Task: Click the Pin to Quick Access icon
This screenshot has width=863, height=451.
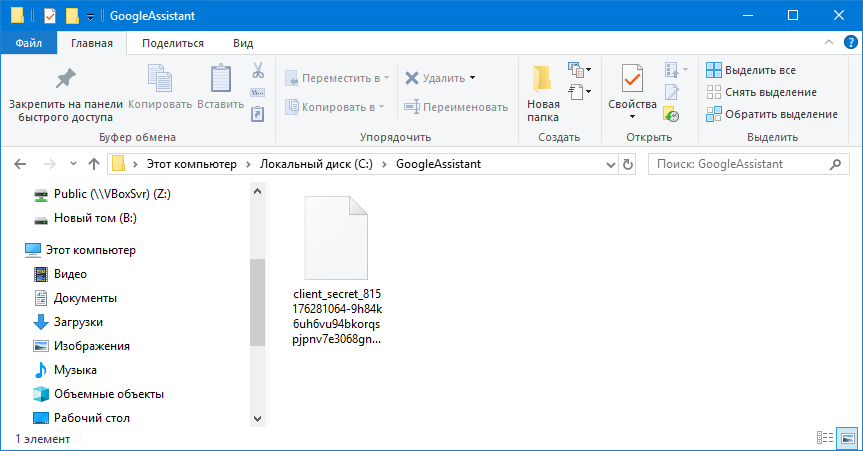Action: pyautogui.click(x=65, y=78)
